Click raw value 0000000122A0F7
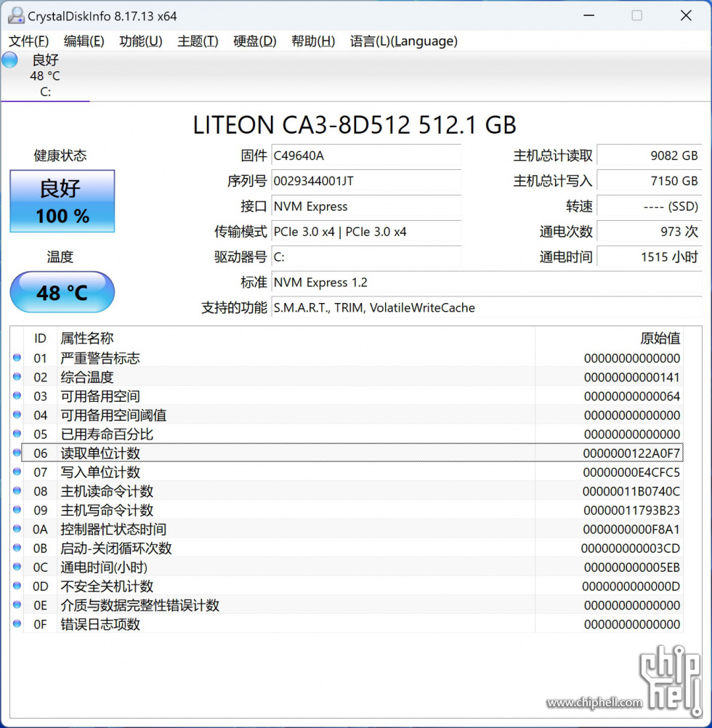The height and width of the screenshot is (728, 712). [631, 453]
